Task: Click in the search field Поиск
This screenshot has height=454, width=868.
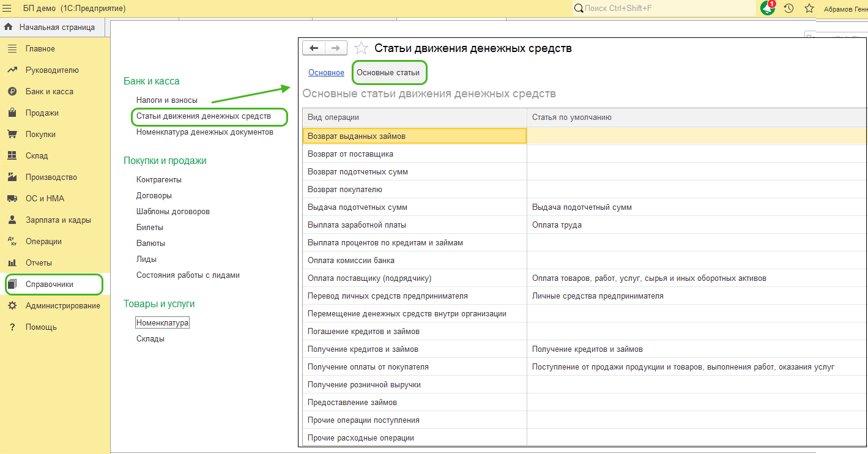Action: [x=667, y=8]
